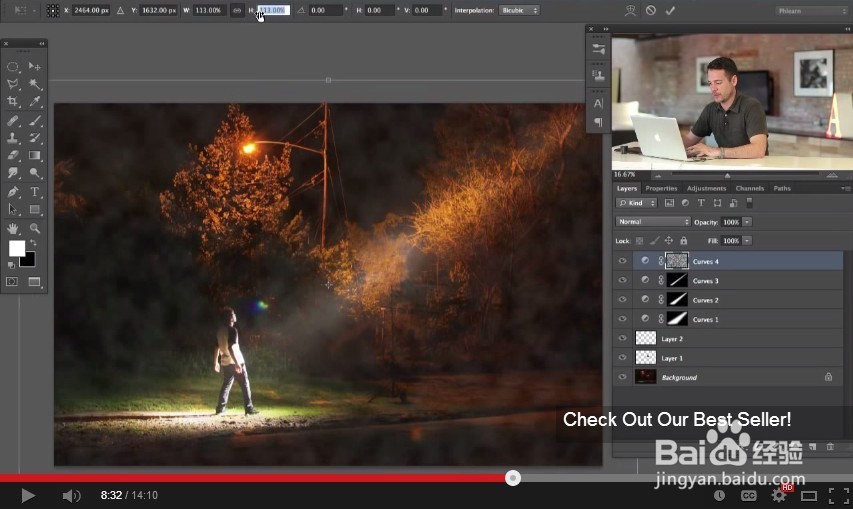Open video quality settings gear
The image size is (853, 509).
point(779,495)
